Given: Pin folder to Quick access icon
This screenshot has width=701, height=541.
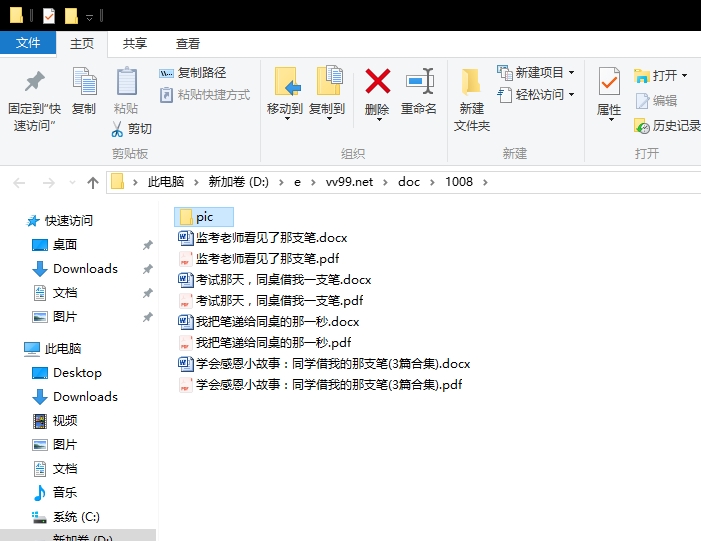Looking at the screenshot, I should [34, 82].
